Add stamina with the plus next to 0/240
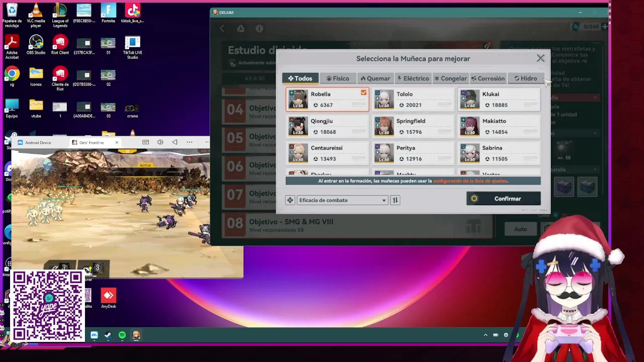Image resolution: width=644 pixels, height=362 pixels. click(604, 26)
